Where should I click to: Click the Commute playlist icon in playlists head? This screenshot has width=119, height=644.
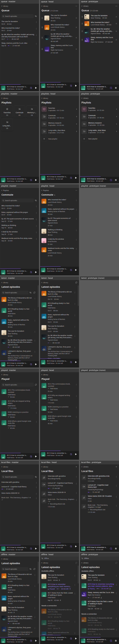pos(44,116)
